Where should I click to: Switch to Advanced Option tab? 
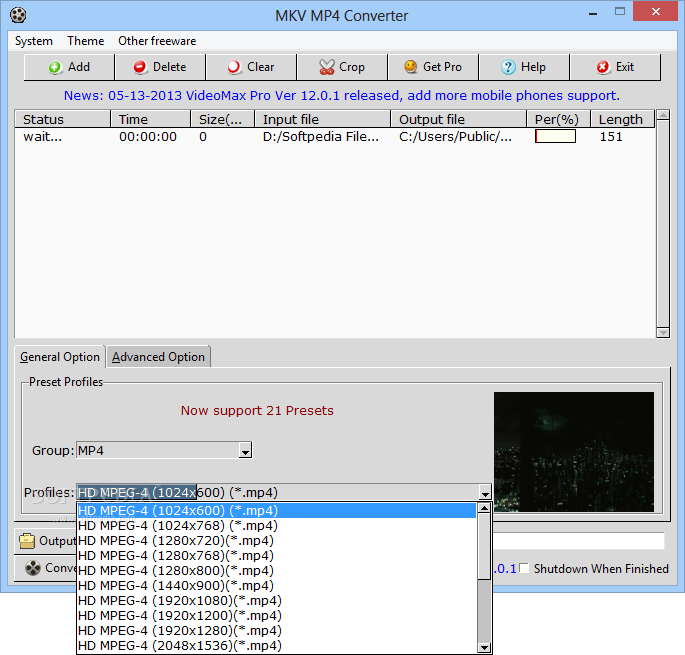pyautogui.click(x=159, y=357)
